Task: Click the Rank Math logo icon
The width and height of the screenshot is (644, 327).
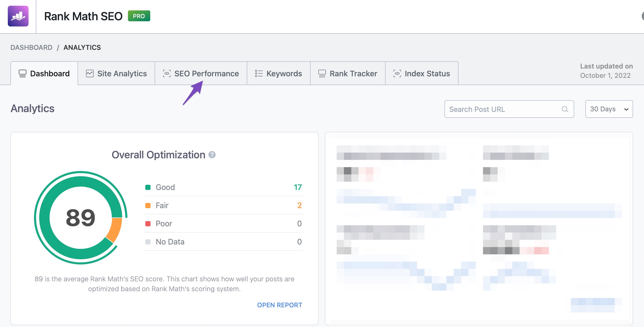Action: (x=18, y=16)
